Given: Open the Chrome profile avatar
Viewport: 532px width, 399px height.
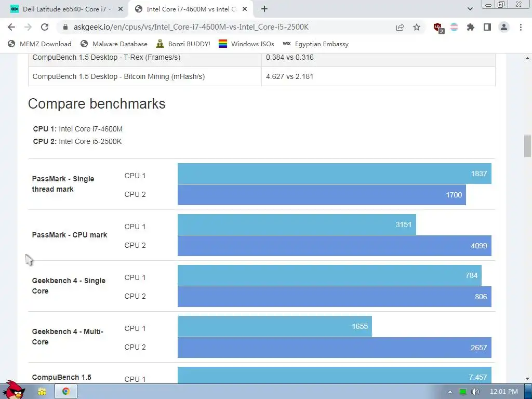Looking at the screenshot, I should tap(504, 27).
